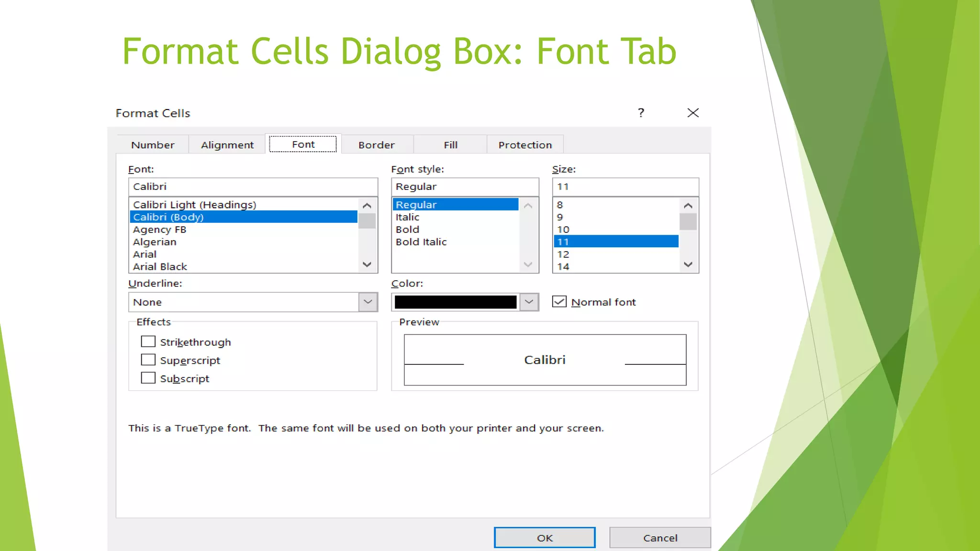Close the Format Cells dialog
This screenshot has height=551, width=980.
click(693, 113)
